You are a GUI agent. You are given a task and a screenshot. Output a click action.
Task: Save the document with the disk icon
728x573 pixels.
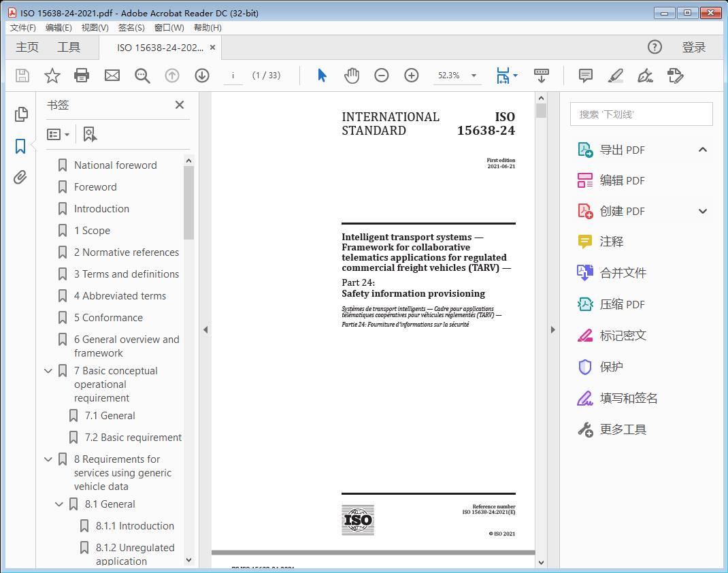pyautogui.click(x=21, y=75)
